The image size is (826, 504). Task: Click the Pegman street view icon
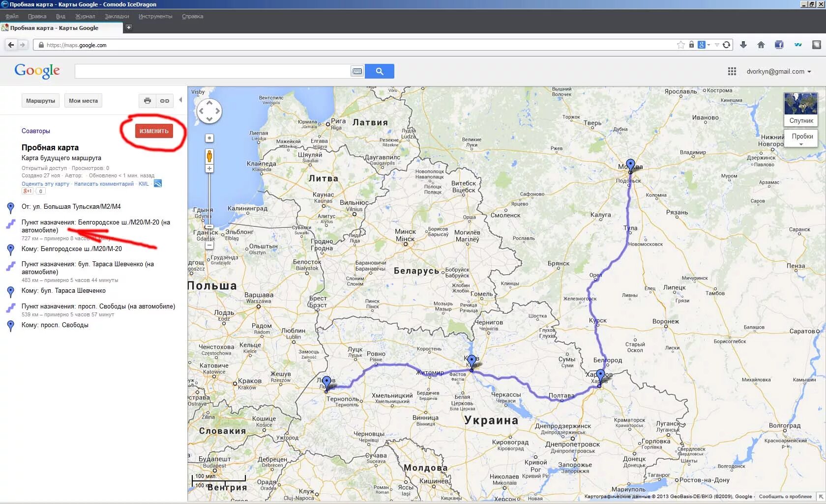209,156
